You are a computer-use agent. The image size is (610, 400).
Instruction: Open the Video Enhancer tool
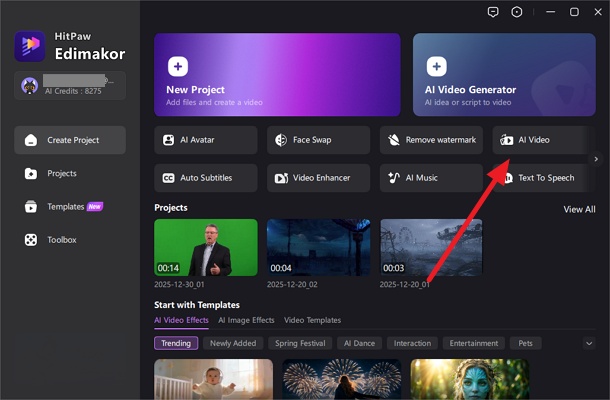[318, 178]
